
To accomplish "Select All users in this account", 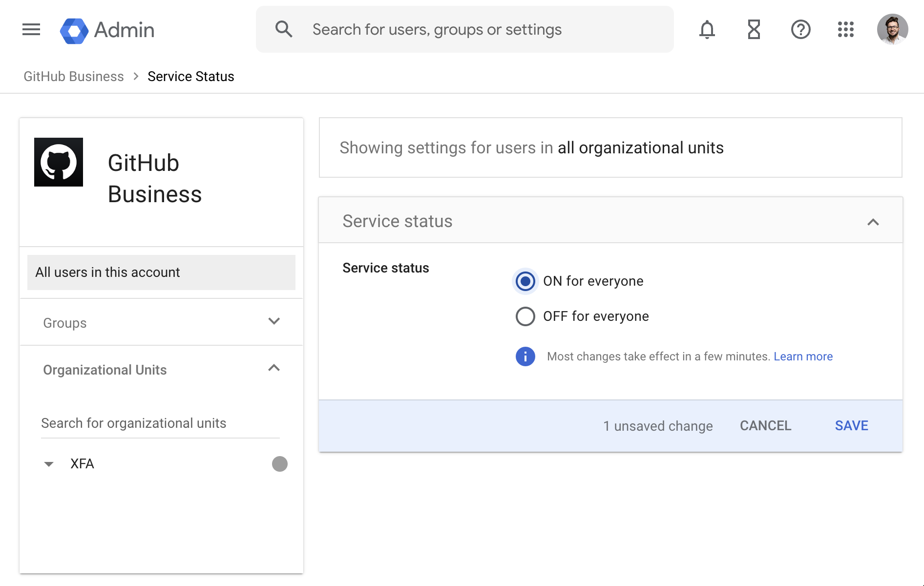I will [161, 272].
